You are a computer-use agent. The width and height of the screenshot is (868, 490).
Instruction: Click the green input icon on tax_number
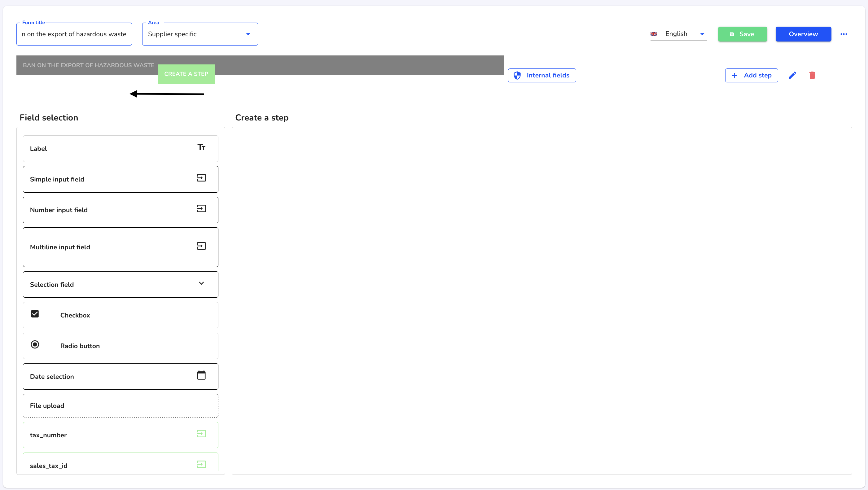[201, 433]
